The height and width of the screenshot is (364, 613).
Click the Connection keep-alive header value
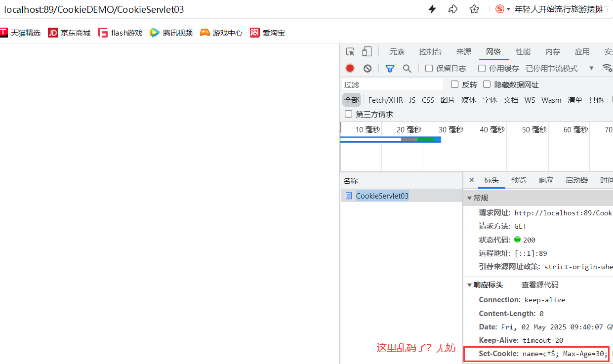(545, 300)
